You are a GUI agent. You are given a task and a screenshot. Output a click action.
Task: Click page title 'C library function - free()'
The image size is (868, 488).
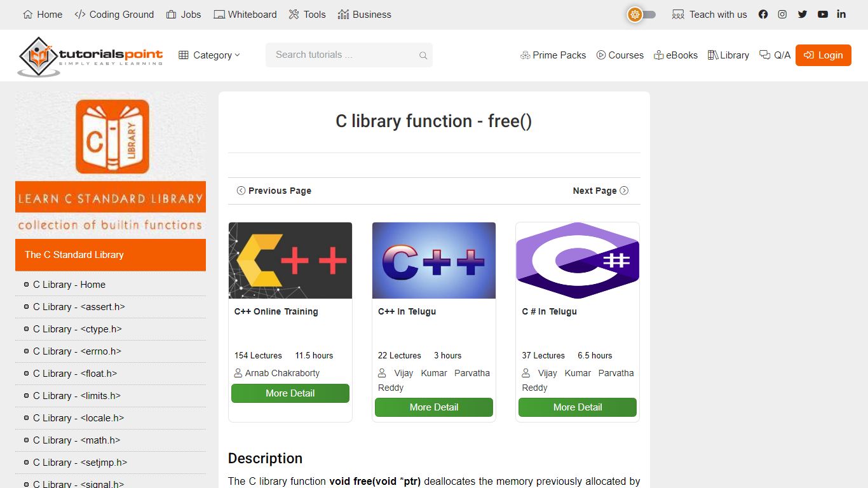[x=434, y=121]
